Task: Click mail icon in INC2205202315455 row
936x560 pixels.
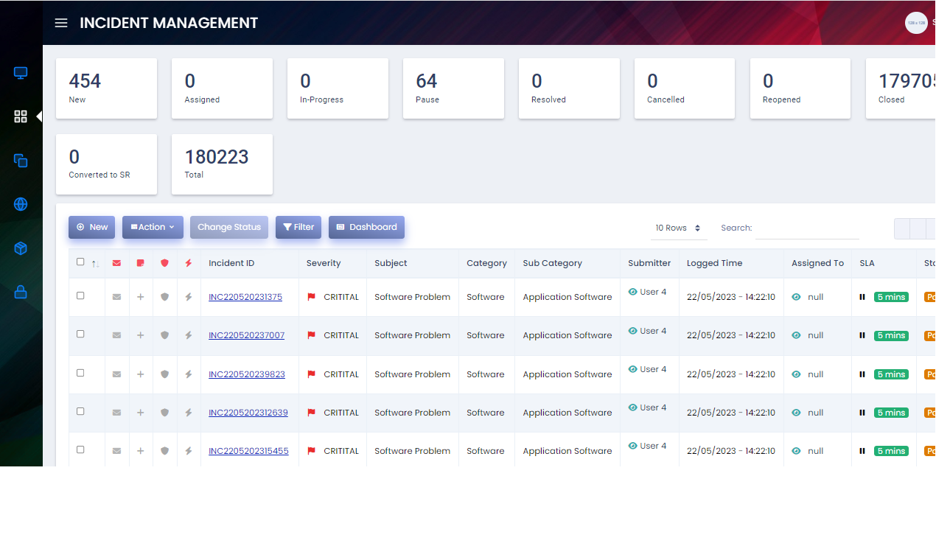Action: tap(116, 451)
